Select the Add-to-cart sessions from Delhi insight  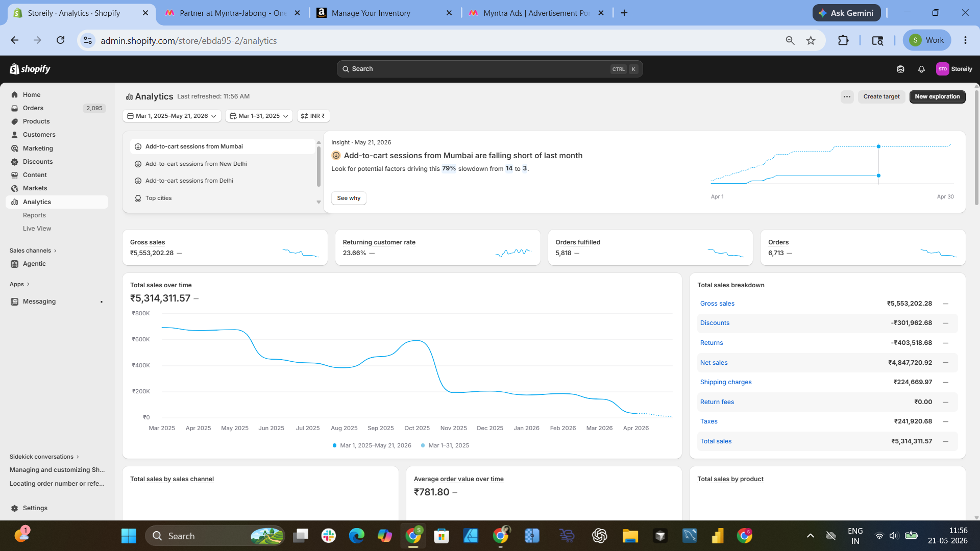[222, 181]
